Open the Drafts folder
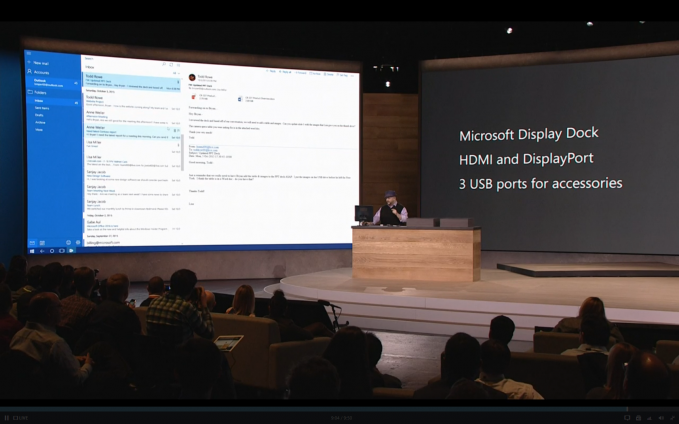This screenshot has height=424, width=679. click(x=39, y=115)
